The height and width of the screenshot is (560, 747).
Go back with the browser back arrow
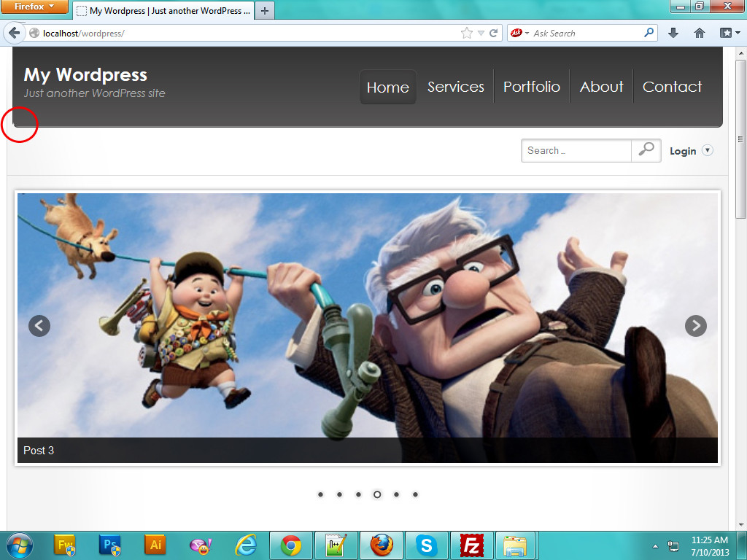[x=14, y=33]
